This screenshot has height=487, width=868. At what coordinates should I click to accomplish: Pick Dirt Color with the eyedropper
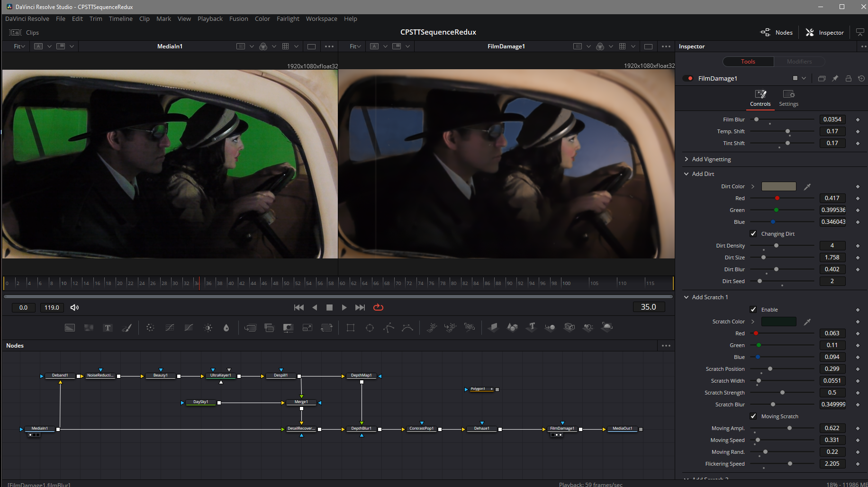tap(807, 187)
